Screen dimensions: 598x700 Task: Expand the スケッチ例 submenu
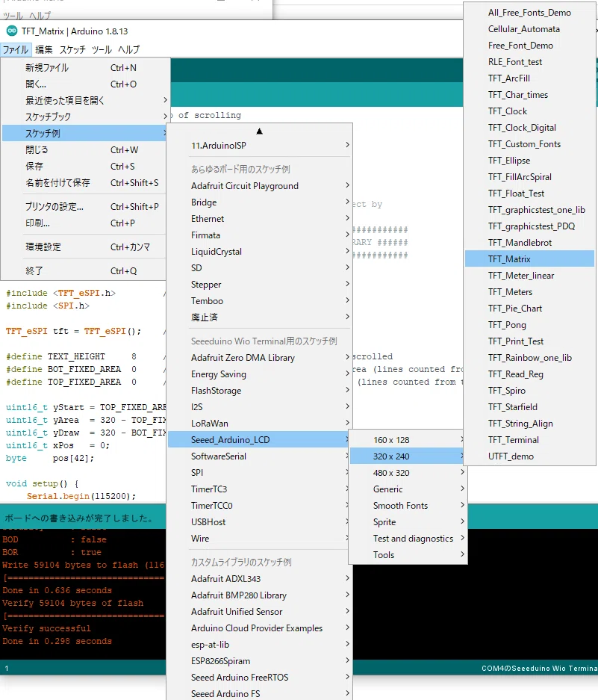pos(84,133)
